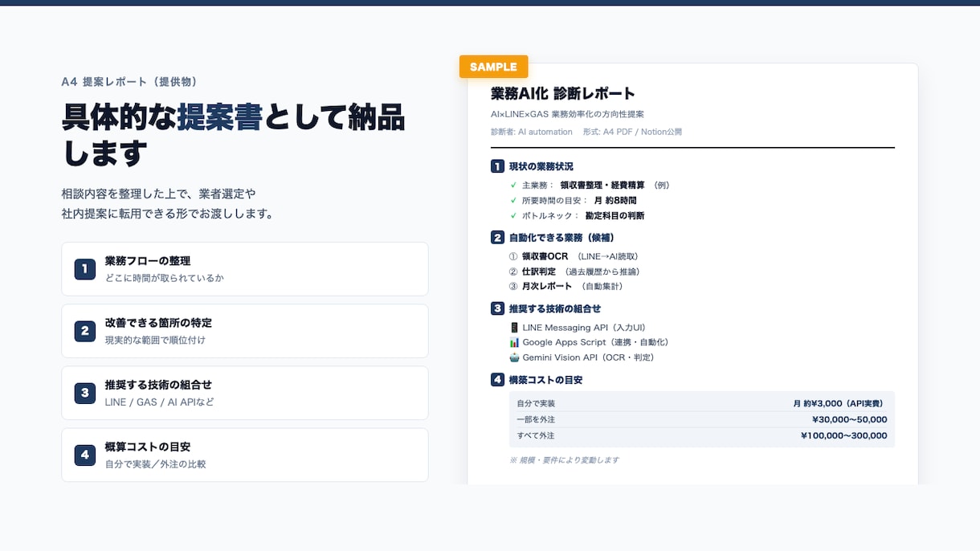
Task: Click the cost row label すべて外注
Action: 536,435
